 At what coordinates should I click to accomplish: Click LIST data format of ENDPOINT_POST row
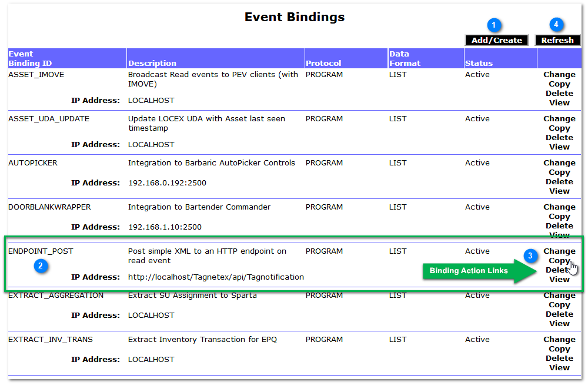(397, 251)
